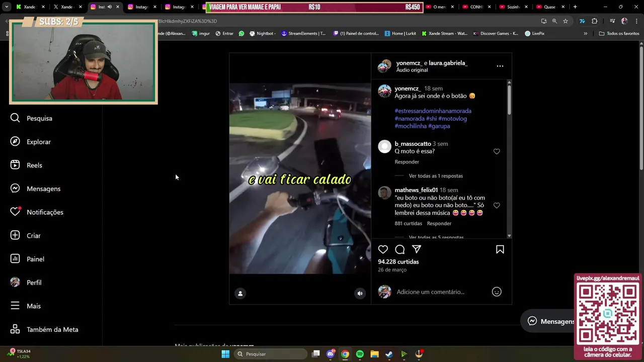Open a new browser tab
The width and height of the screenshot is (644, 362).
(x=575, y=7)
